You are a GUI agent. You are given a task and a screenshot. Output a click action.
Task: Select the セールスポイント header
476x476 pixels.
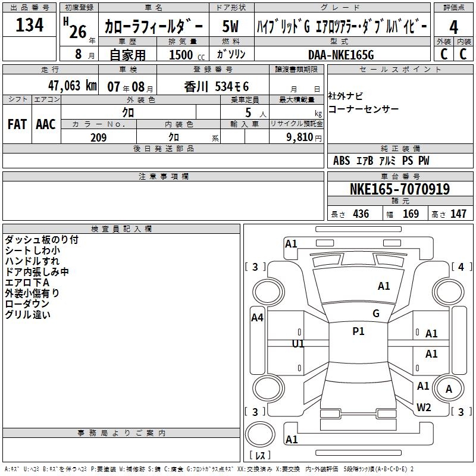[x=400, y=70]
